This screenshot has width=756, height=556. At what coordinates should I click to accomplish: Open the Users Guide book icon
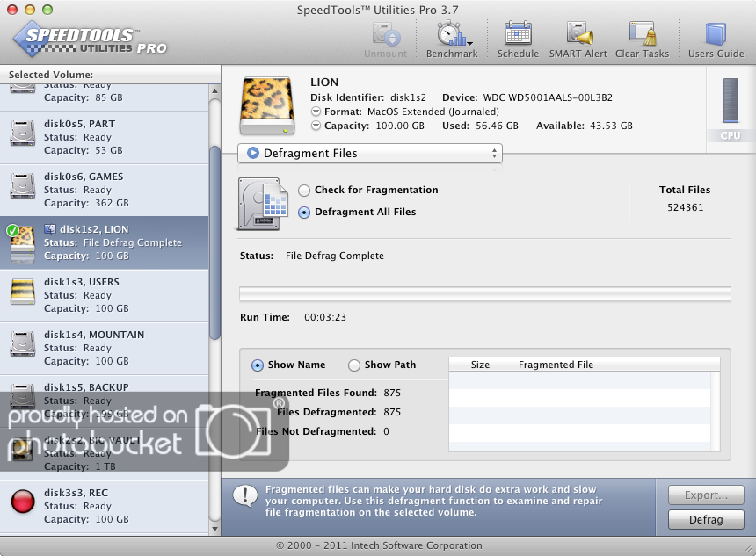tap(716, 33)
